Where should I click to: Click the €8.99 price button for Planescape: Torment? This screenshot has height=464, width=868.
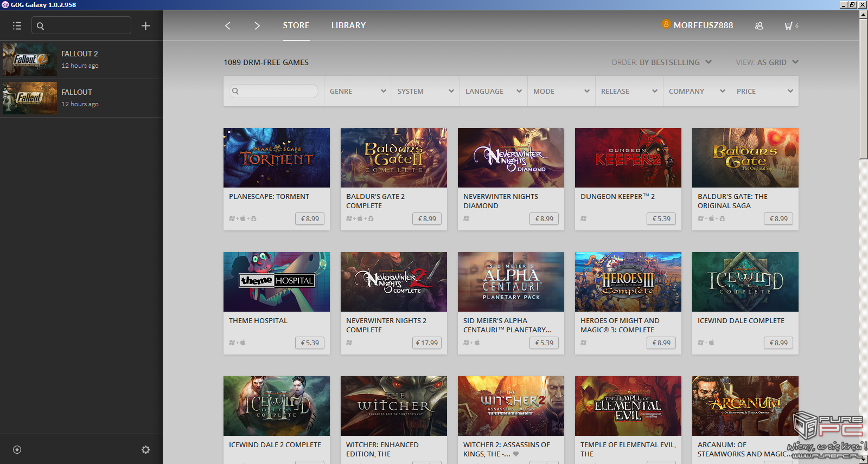310,218
